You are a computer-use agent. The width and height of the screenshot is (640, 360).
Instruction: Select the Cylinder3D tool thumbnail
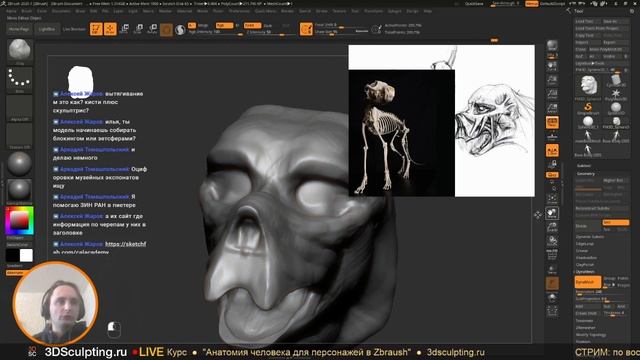click(616, 80)
